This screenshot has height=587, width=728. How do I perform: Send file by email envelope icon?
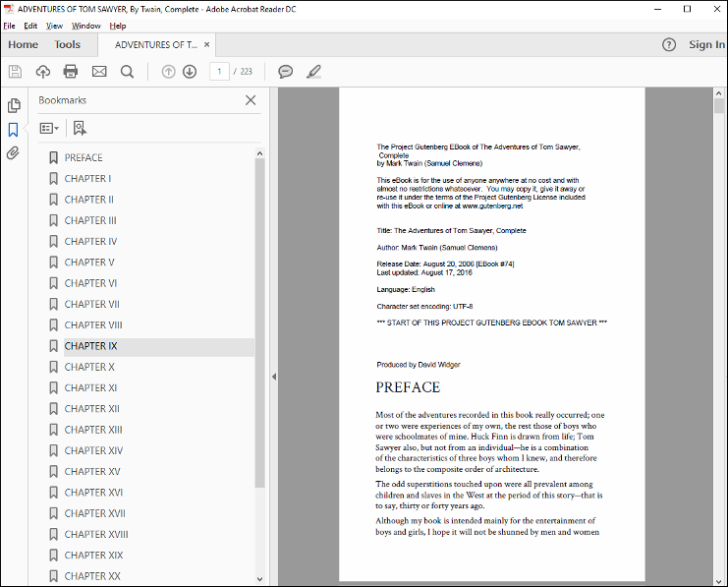click(x=99, y=72)
